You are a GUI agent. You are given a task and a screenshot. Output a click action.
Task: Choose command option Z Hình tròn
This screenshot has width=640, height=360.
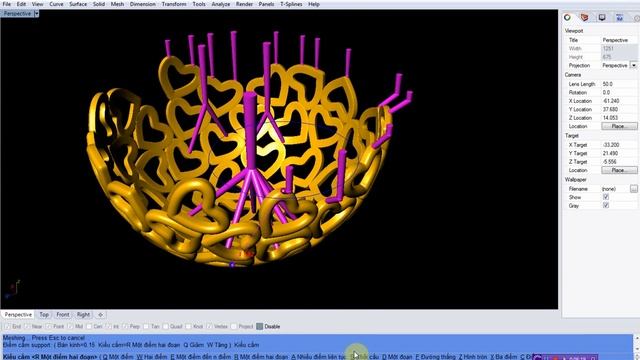(x=472, y=357)
